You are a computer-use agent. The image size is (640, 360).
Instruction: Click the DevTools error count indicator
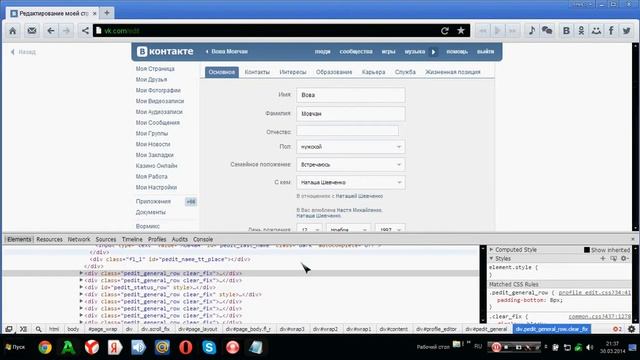pos(617,329)
